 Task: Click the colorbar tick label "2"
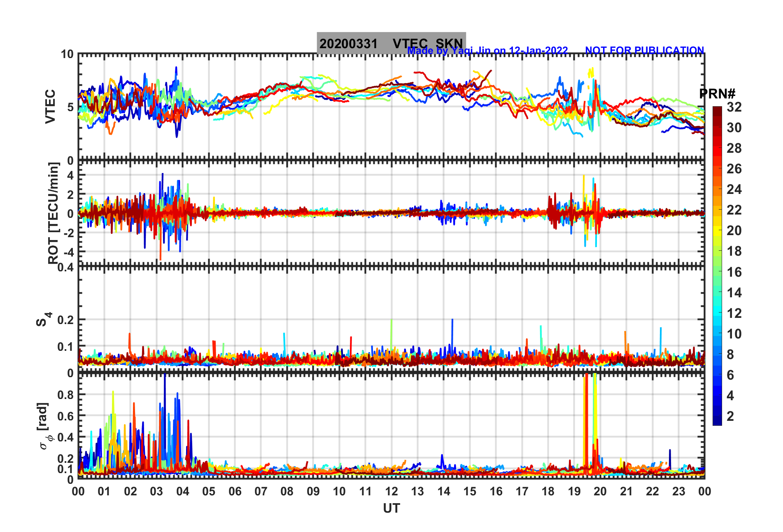[730, 416]
